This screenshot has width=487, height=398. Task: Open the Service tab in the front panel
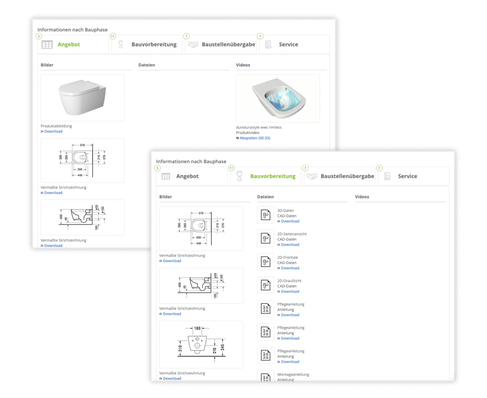tap(413, 176)
